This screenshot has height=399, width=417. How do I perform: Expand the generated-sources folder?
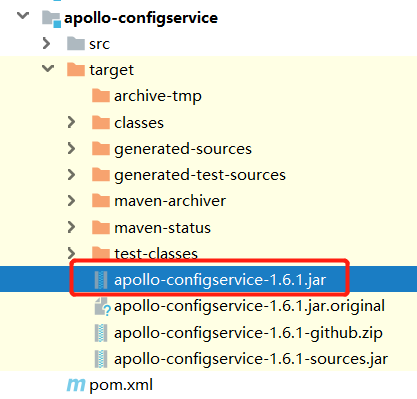71,148
